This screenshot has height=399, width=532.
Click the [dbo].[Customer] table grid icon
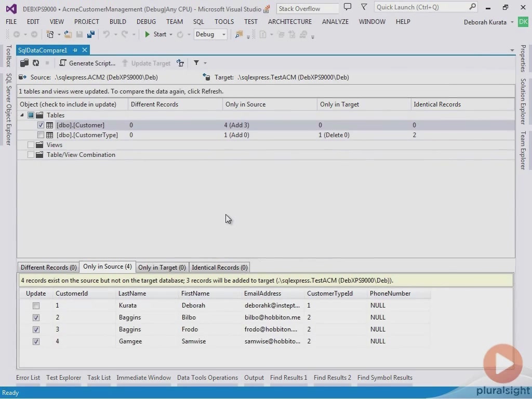coord(49,125)
